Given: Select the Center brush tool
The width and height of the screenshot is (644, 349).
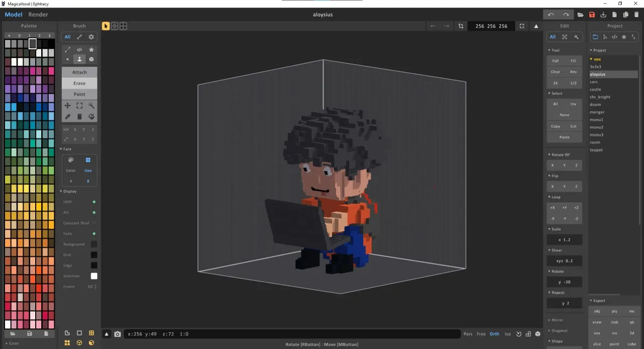Looking at the screenshot, I should 79,59.
